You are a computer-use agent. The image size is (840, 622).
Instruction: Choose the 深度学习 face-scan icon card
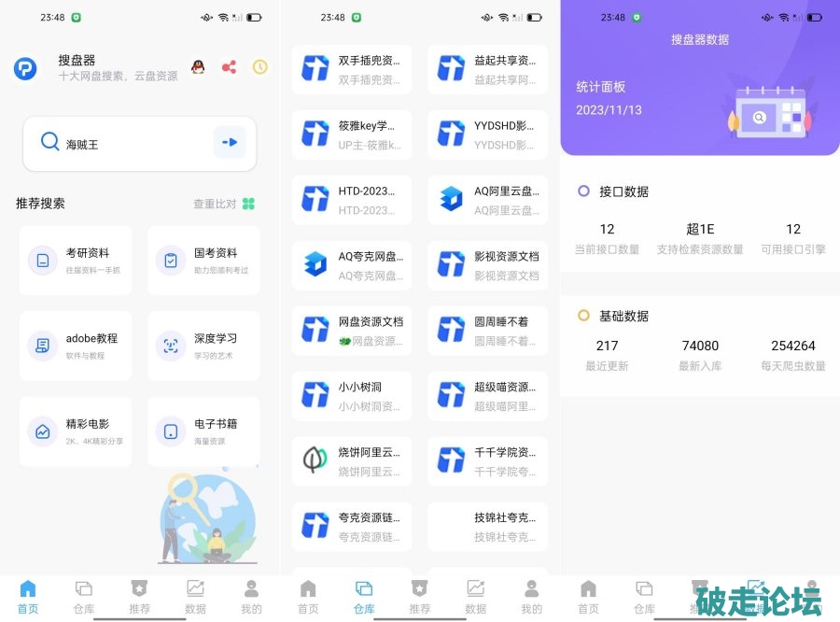(203, 346)
